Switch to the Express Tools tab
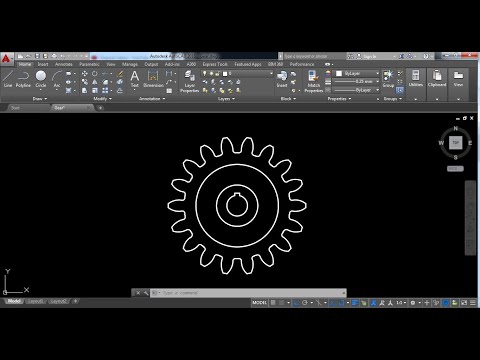The height and width of the screenshot is (360, 480). pyautogui.click(x=215, y=64)
